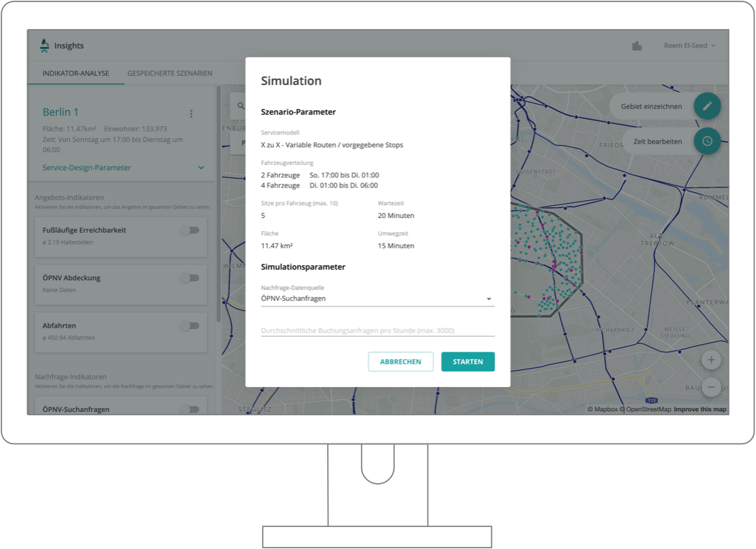Toggle the Abfahrten indicator

tap(190, 326)
